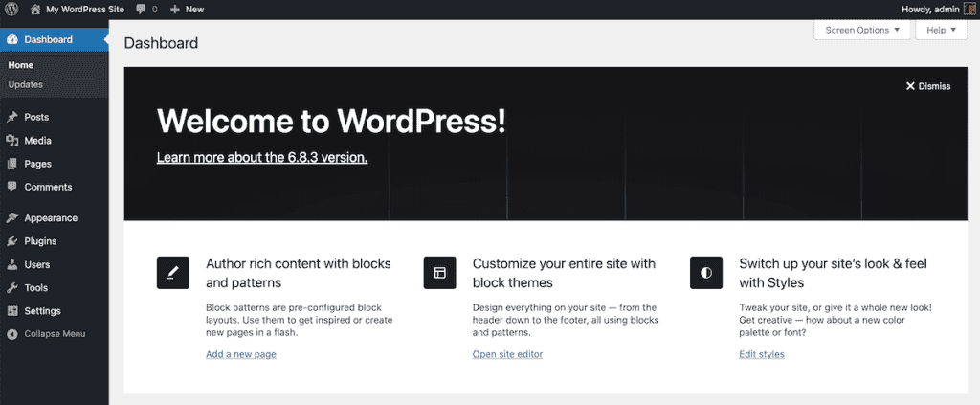The height and width of the screenshot is (405, 980).
Task: Click the comment count 0 in admin bar
Action: coord(154,10)
